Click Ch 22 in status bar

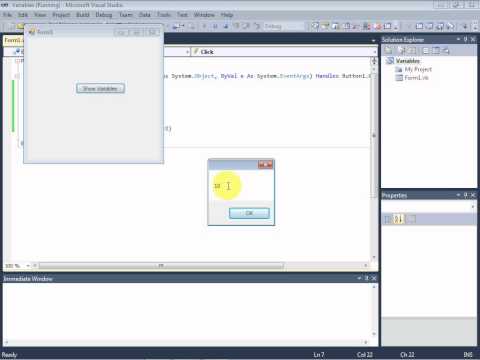407,355
